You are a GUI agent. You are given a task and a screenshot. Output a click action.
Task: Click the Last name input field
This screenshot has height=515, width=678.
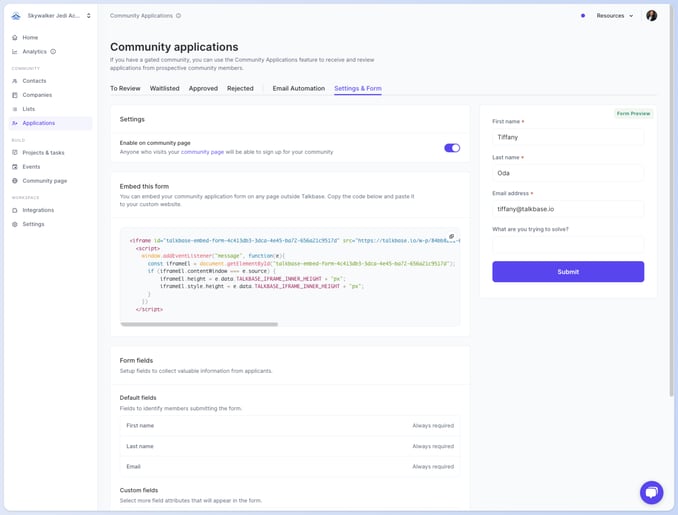point(568,173)
